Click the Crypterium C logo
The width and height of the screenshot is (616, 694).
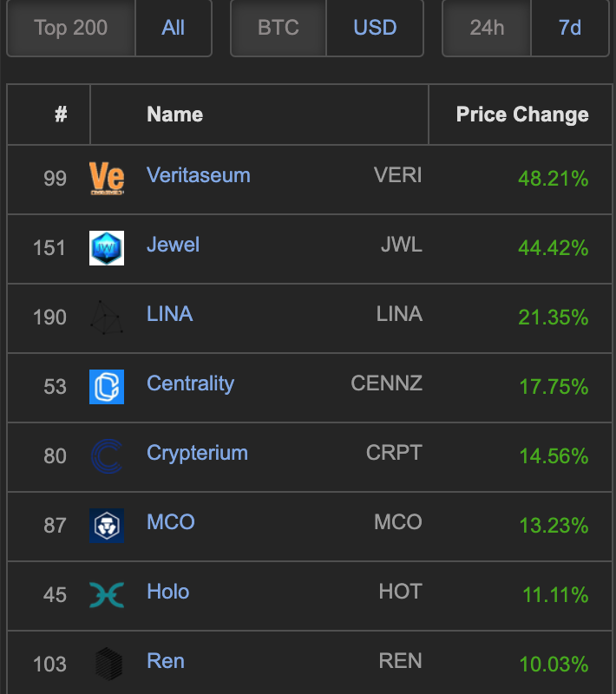(107, 456)
